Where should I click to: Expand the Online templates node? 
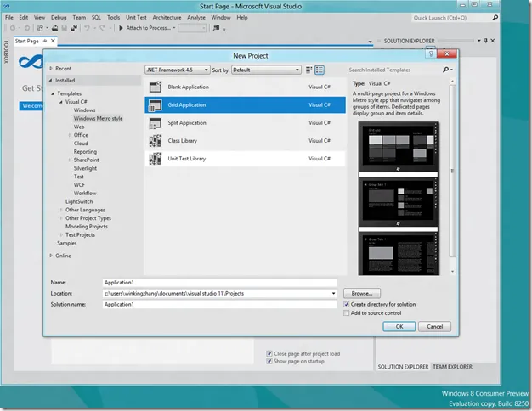[x=51, y=255]
